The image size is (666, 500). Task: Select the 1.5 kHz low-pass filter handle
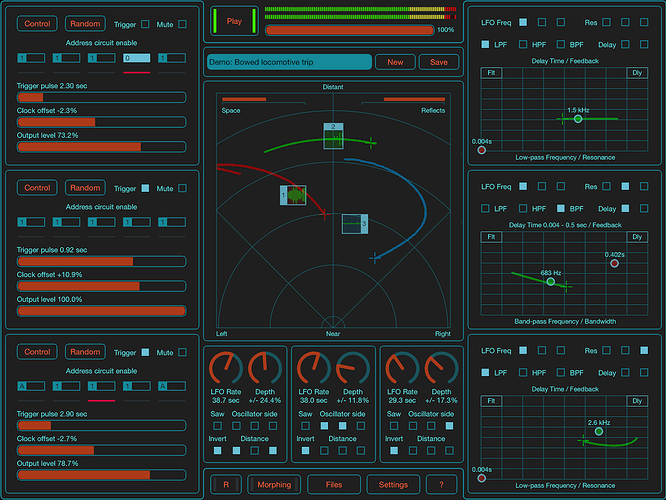(578, 119)
